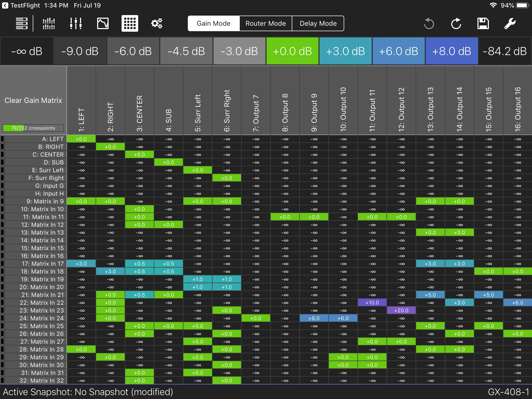Open the gears settings icon
This screenshot has height=399, width=532.
[x=157, y=23]
